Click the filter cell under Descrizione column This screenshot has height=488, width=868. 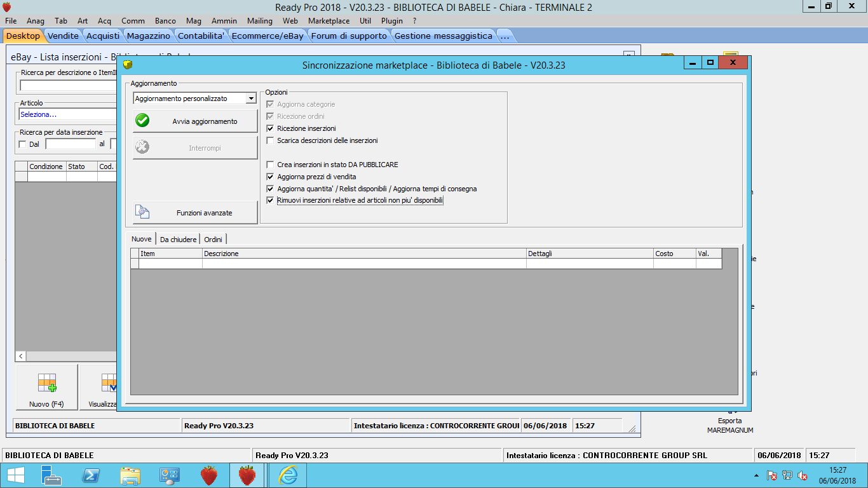pyautogui.click(x=364, y=264)
